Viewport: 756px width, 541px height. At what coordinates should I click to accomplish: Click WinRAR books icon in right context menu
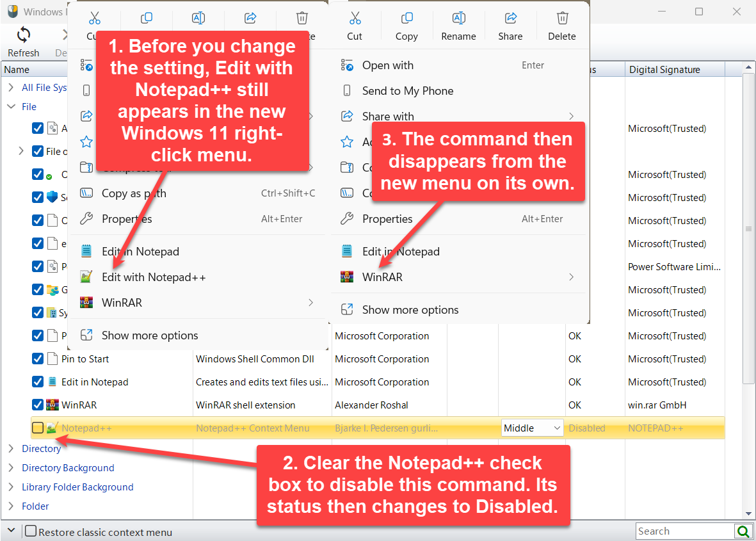pyautogui.click(x=347, y=277)
